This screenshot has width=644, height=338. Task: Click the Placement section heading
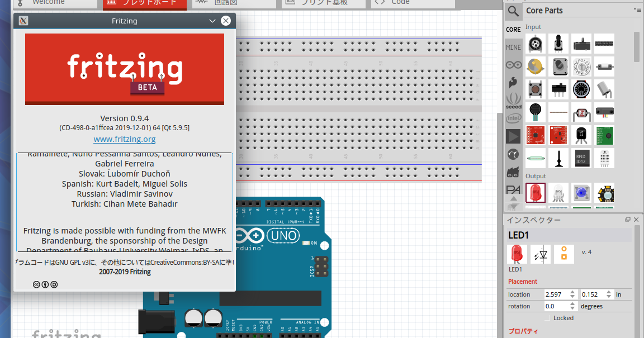(x=523, y=282)
